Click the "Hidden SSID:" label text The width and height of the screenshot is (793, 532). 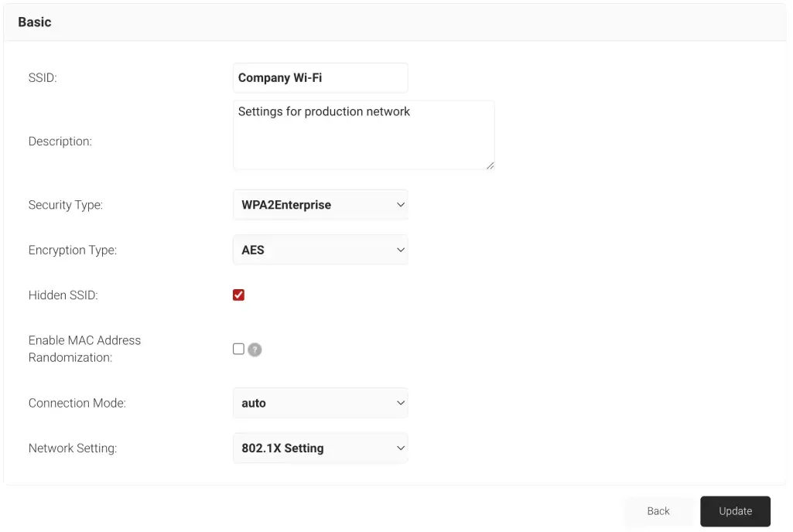(63, 295)
